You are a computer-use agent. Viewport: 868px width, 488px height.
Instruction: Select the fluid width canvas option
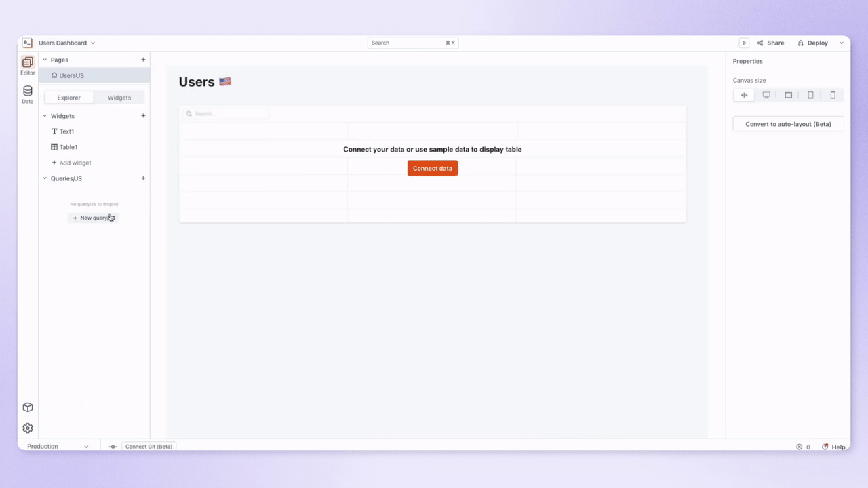744,95
